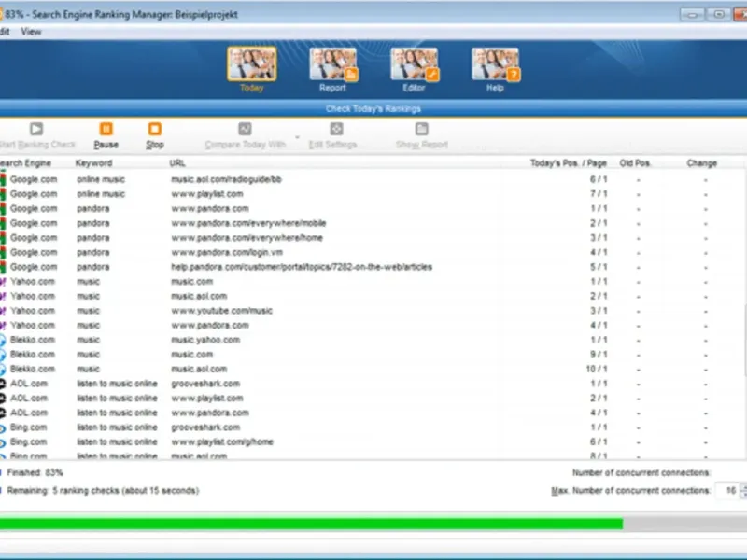The width and height of the screenshot is (747, 560).
Task: Click the Show Report toolbar icon
Action: 422,129
